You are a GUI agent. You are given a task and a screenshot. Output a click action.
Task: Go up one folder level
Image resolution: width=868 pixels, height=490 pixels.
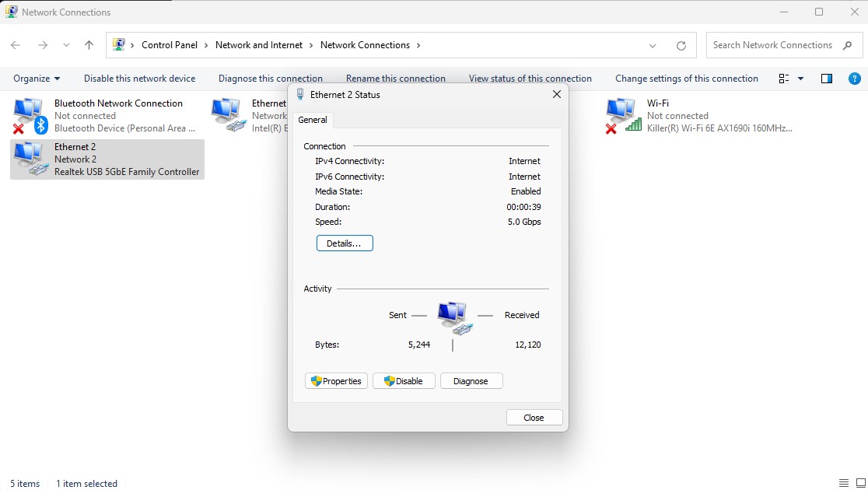(89, 45)
